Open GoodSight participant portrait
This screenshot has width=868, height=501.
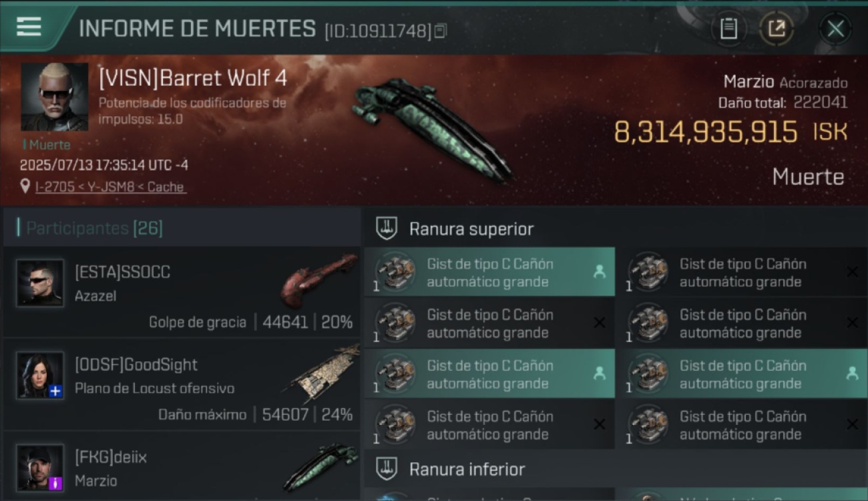pos(40,375)
